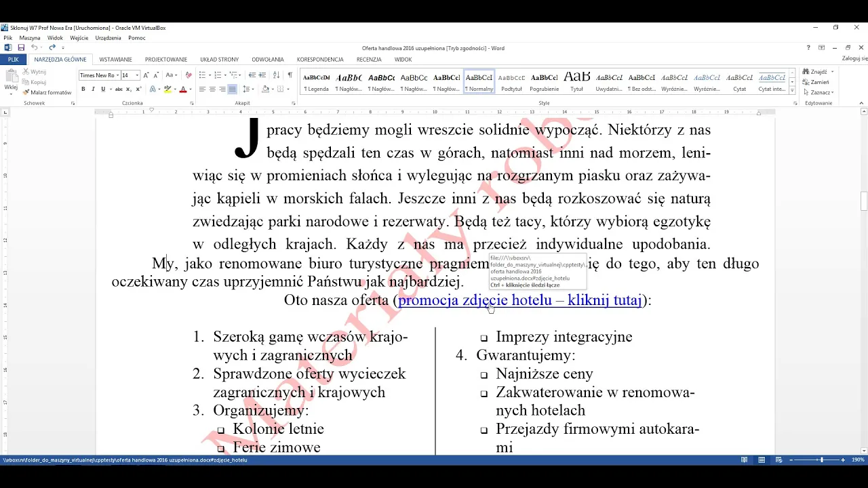Switch to read mode view in status bar
Viewport: 868px width, 488px height.
(745, 460)
